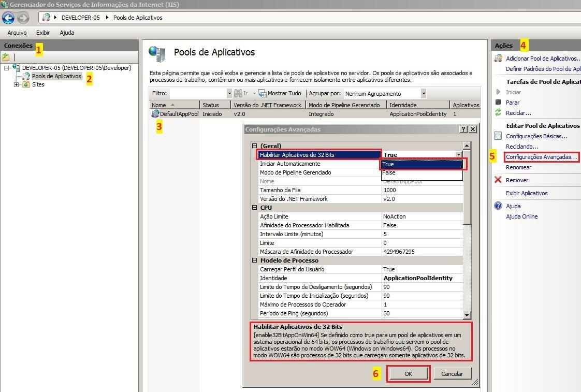Click the Forward navigation arrow
581x392 pixels.
[x=23, y=18]
